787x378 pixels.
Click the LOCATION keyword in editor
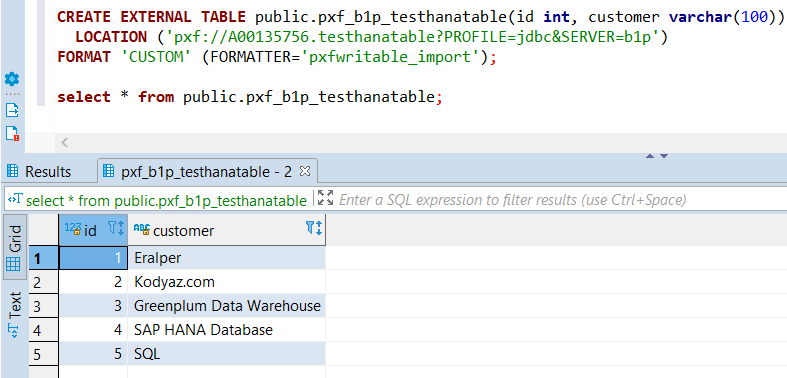point(110,37)
